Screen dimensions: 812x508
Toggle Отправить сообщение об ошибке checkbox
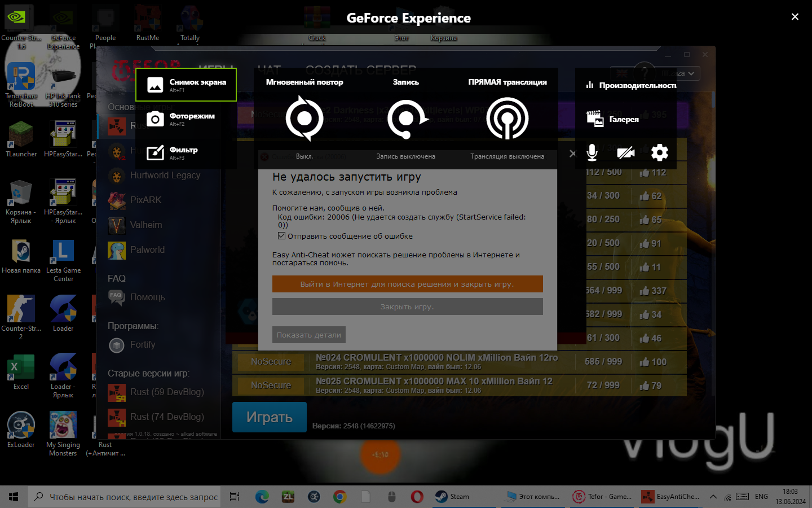[281, 236]
